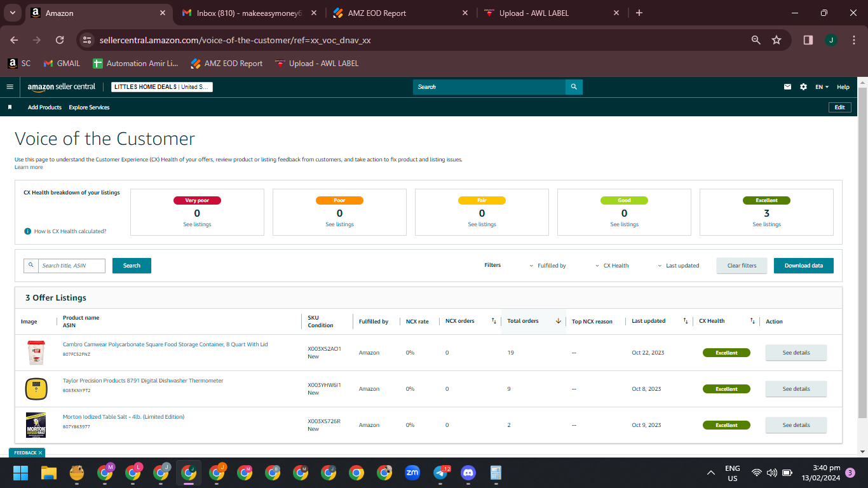Click the teal search magnifier button
Image resolution: width=868 pixels, height=488 pixels.
coord(574,86)
